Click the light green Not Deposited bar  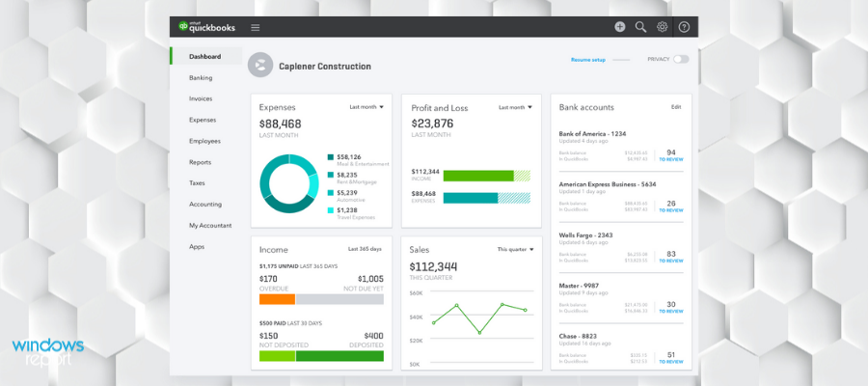tap(278, 356)
